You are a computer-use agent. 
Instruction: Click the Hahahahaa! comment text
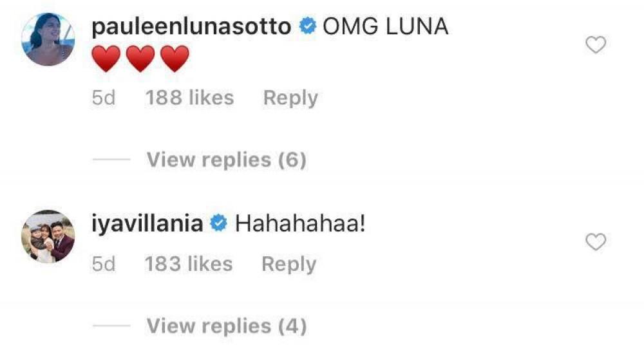301,224
